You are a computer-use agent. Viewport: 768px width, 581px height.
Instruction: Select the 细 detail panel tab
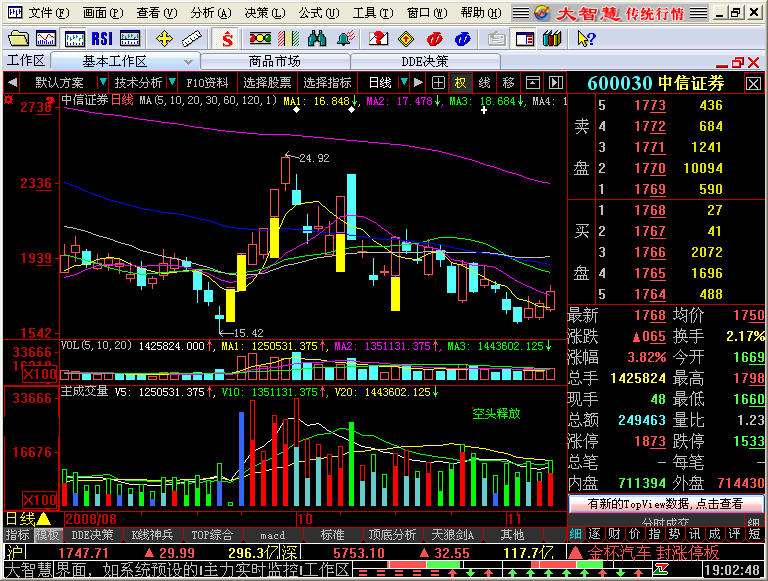[575, 533]
